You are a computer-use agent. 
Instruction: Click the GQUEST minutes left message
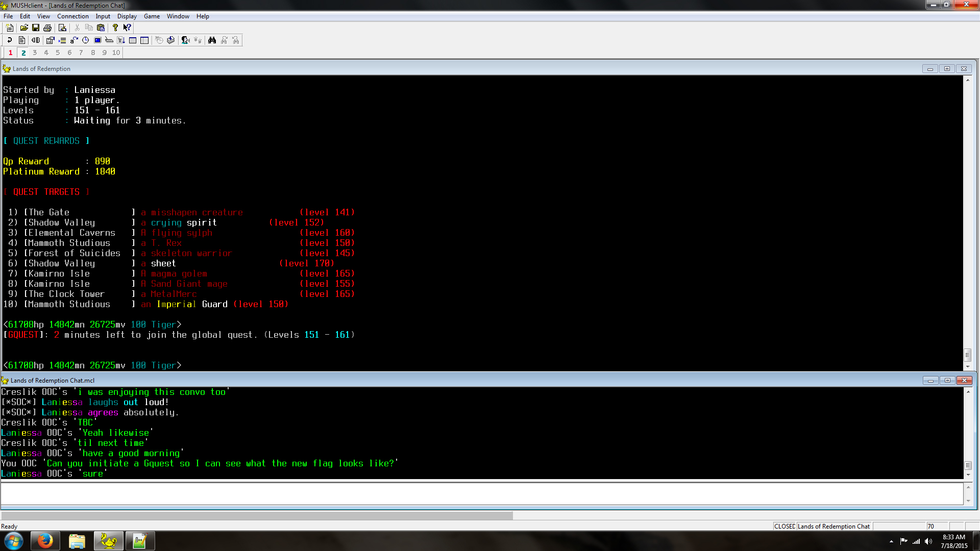[179, 335]
